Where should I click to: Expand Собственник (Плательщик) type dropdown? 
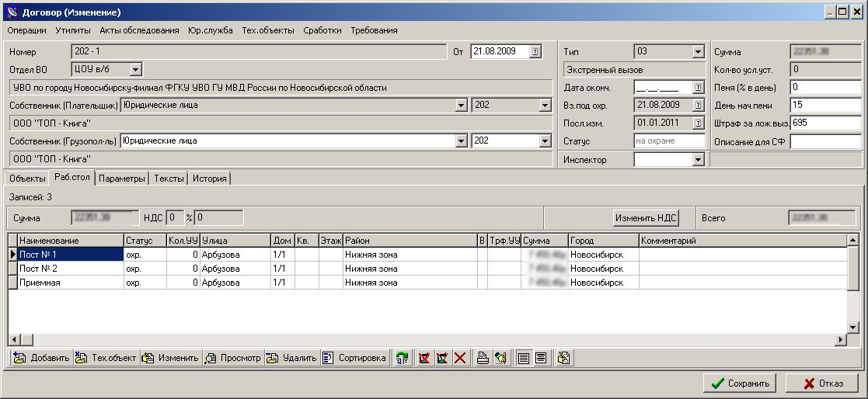pos(462,105)
